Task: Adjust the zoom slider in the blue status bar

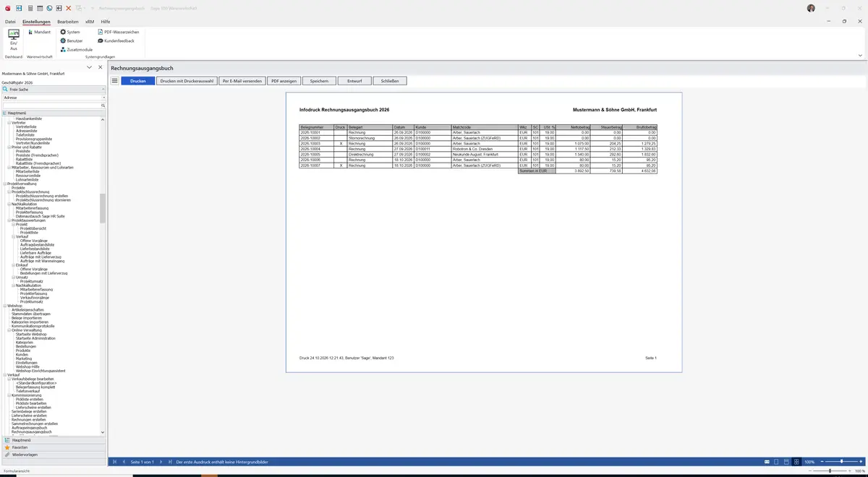Action: point(841,461)
